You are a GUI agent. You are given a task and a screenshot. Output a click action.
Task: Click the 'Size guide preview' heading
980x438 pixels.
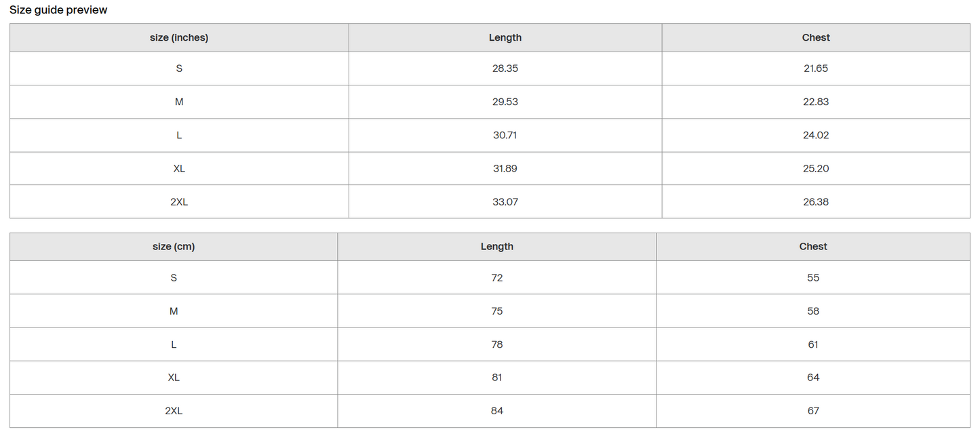[x=58, y=10]
